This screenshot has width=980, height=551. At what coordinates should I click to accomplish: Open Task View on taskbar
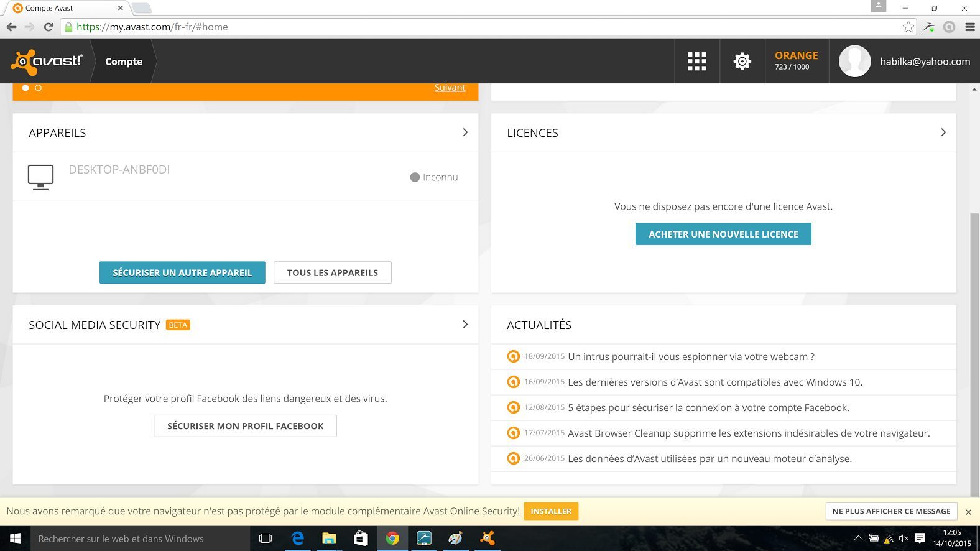click(266, 539)
